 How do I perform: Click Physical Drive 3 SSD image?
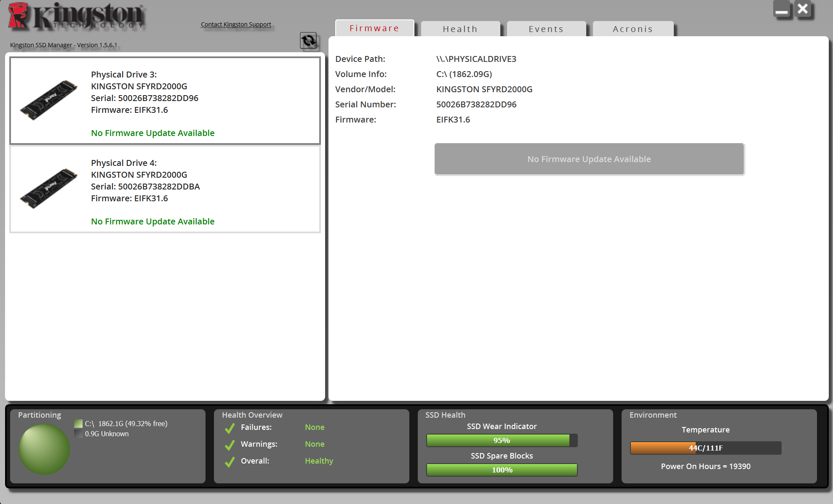click(x=48, y=100)
